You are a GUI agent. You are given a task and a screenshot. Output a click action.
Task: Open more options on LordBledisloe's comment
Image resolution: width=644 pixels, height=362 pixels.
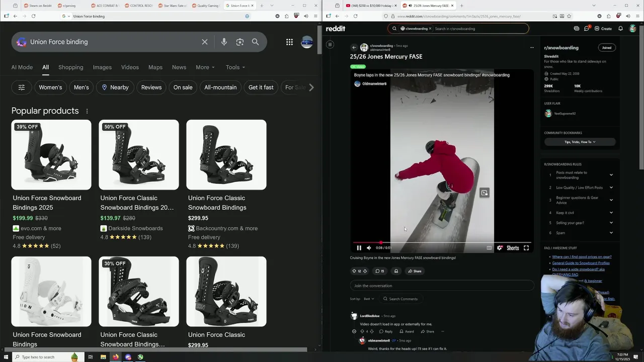(443, 331)
